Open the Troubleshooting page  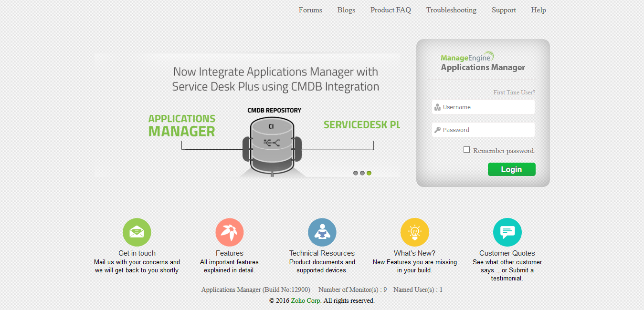coord(451,10)
